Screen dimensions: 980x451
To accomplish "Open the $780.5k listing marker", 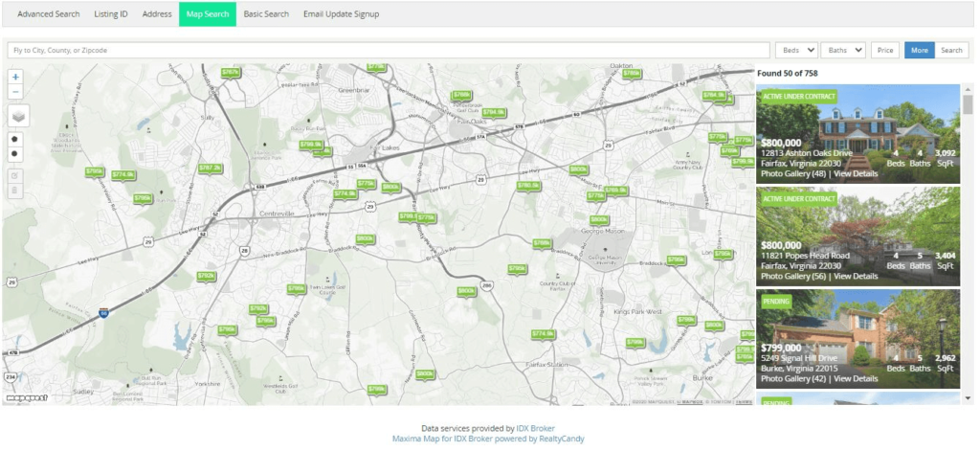I will coord(528,187).
